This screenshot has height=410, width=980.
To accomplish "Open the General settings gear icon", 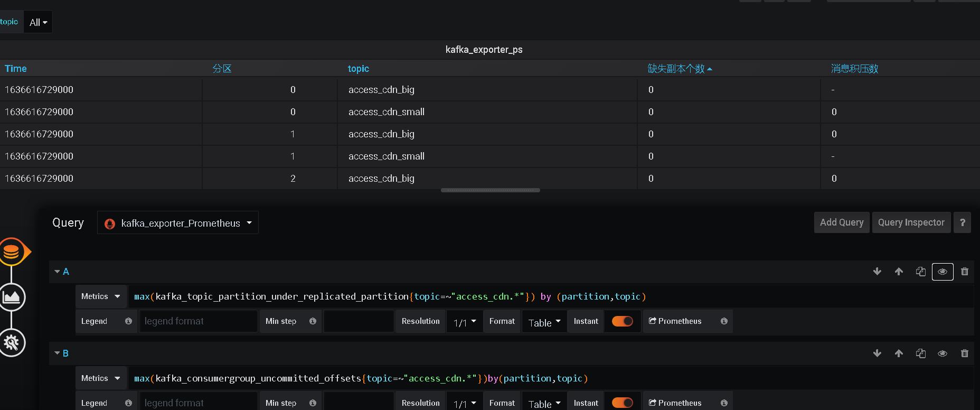I will pos(12,343).
